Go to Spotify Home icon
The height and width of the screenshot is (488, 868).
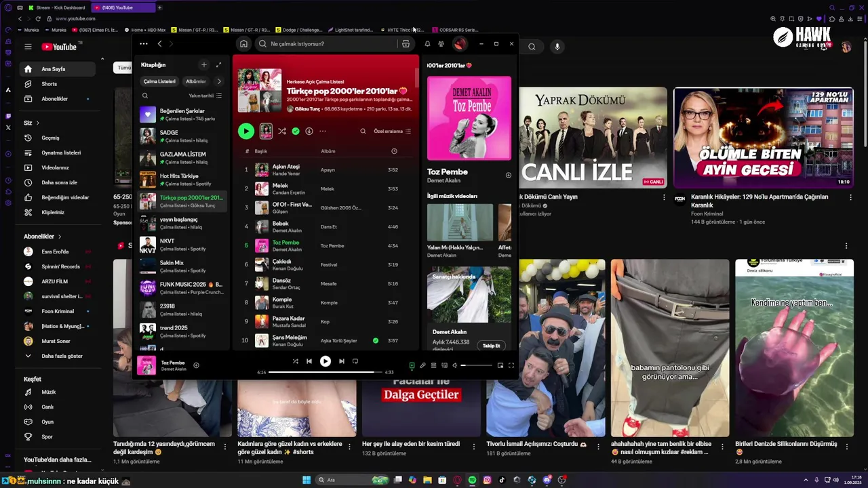(243, 44)
